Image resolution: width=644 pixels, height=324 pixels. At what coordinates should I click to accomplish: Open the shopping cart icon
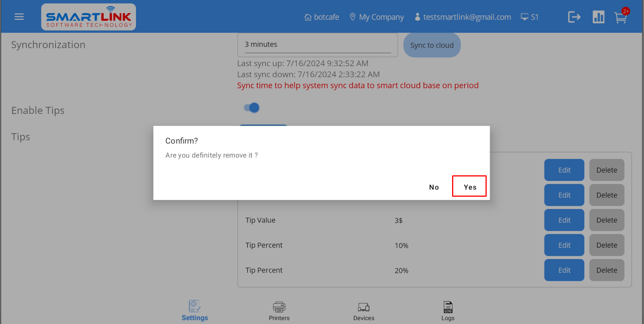(620, 17)
